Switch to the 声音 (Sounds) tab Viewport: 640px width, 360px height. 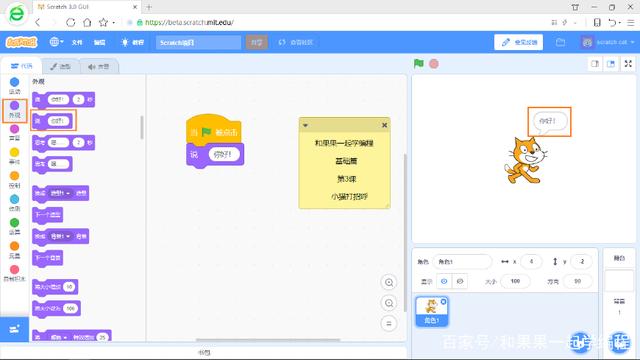[x=99, y=67]
